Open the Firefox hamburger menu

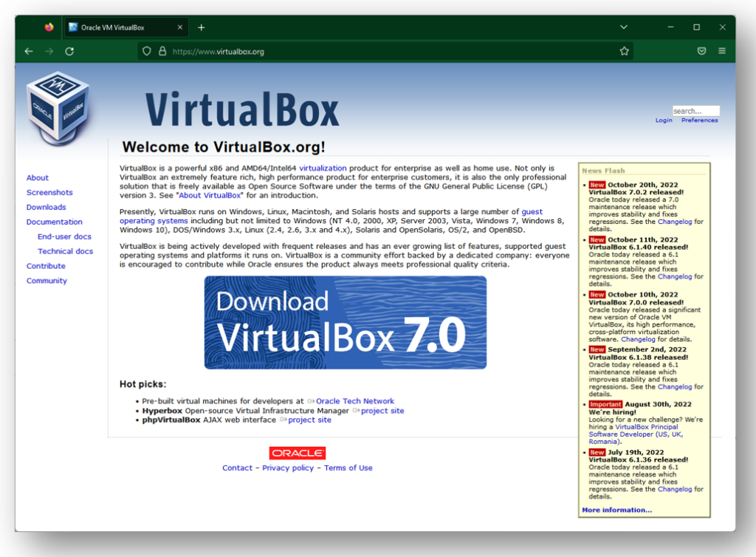pos(722,51)
